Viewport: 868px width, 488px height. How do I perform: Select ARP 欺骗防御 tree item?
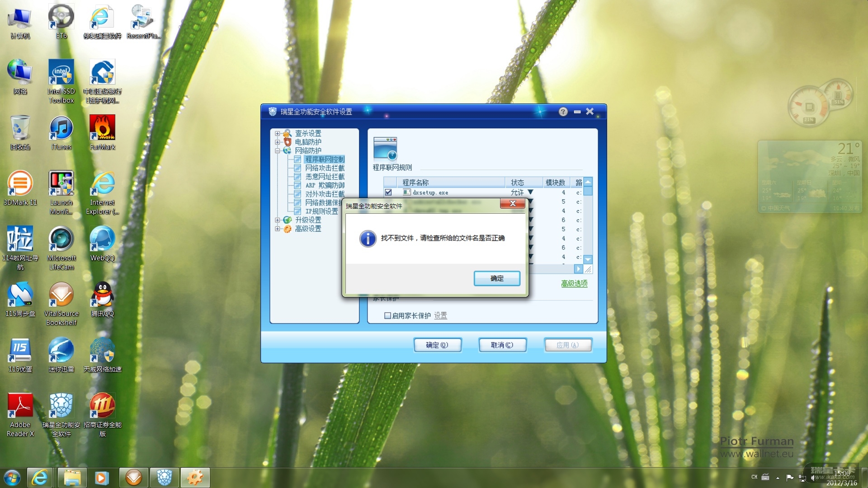point(325,185)
